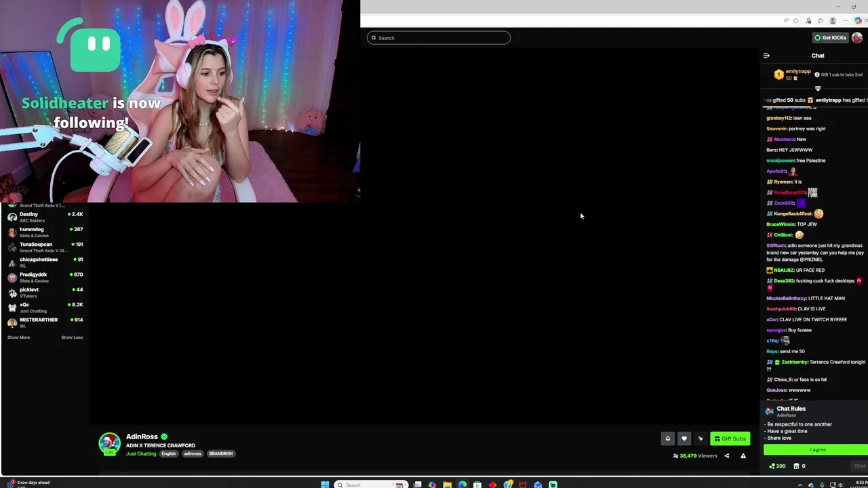Open the Copilot app in taskbar
Viewport: 868px width, 488px height.
(x=432, y=485)
